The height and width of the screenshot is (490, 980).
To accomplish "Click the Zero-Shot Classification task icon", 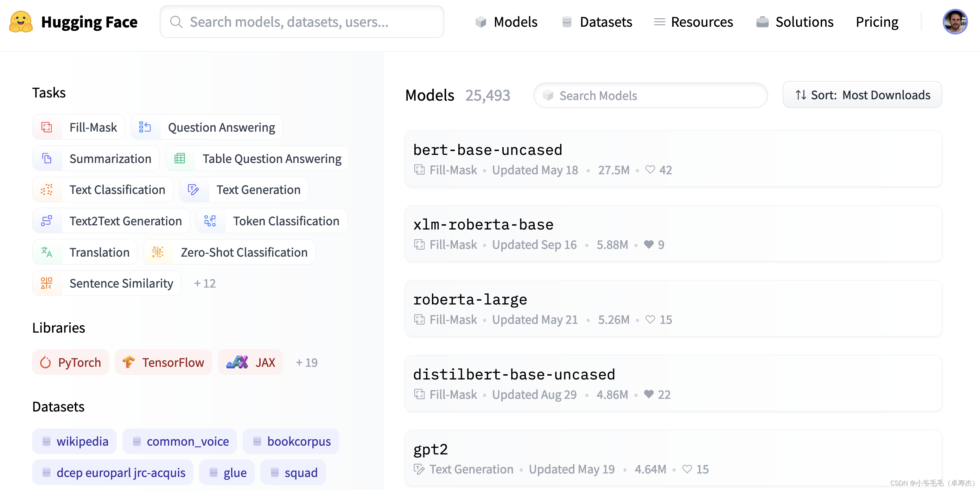I will 158,252.
